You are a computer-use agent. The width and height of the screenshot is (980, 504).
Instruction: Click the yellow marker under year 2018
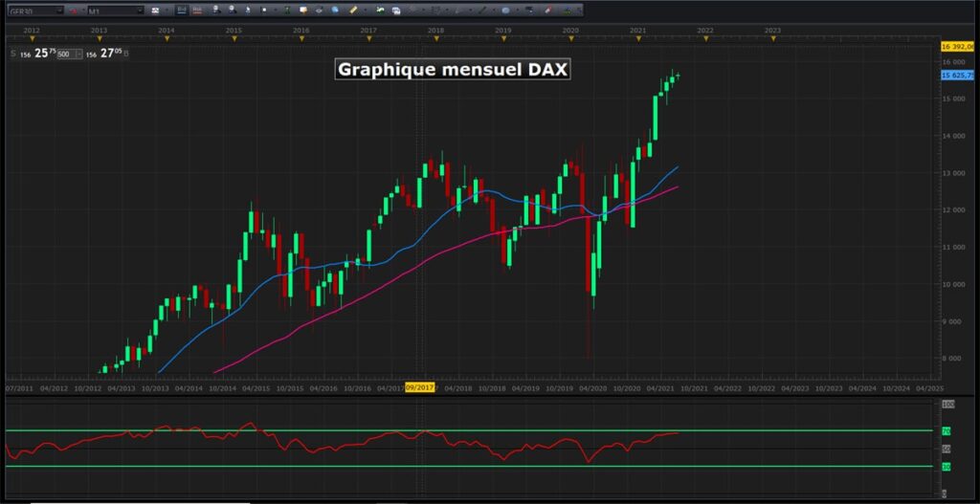(436, 38)
